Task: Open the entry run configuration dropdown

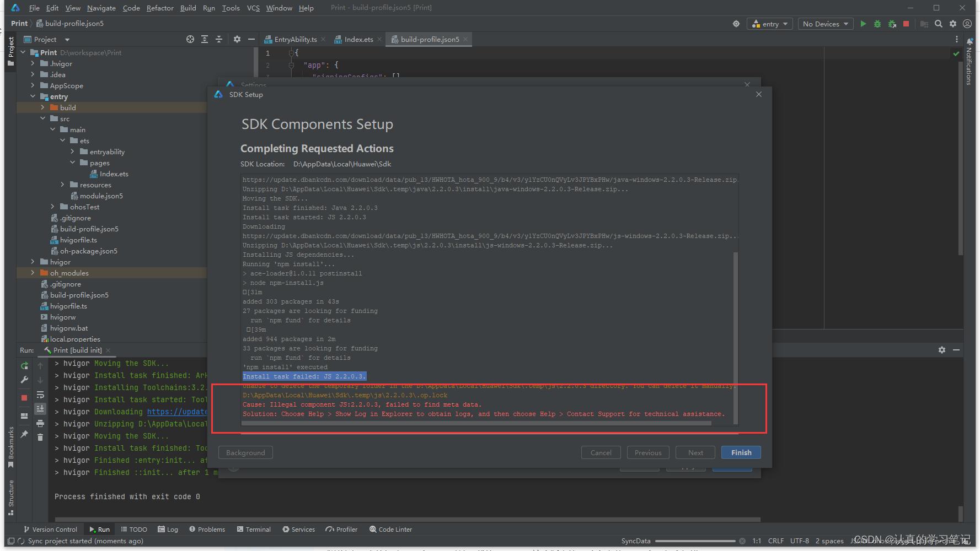Action: (x=770, y=24)
